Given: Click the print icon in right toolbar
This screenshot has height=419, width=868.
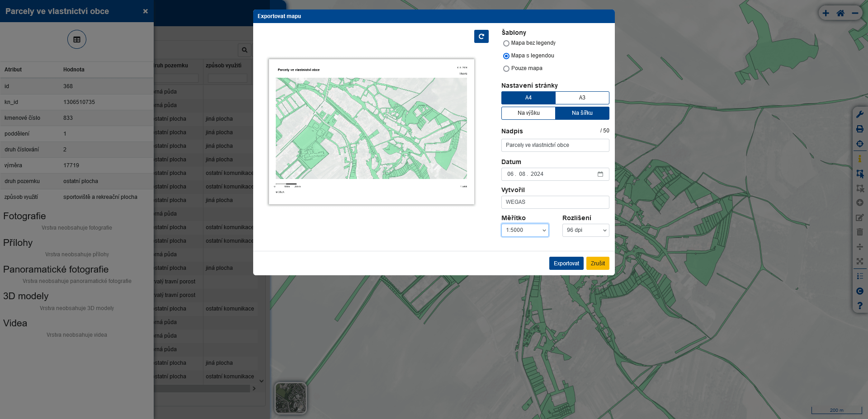Looking at the screenshot, I should tap(860, 129).
